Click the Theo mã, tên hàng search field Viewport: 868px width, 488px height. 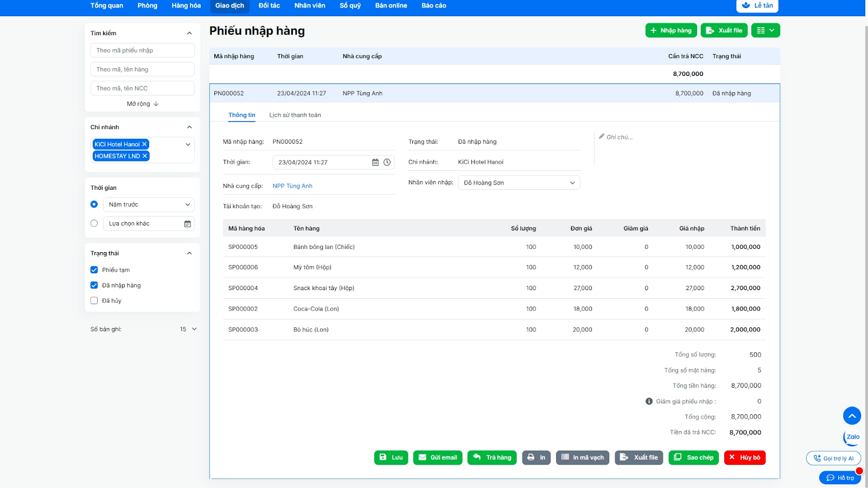pyautogui.click(x=143, y=69)
